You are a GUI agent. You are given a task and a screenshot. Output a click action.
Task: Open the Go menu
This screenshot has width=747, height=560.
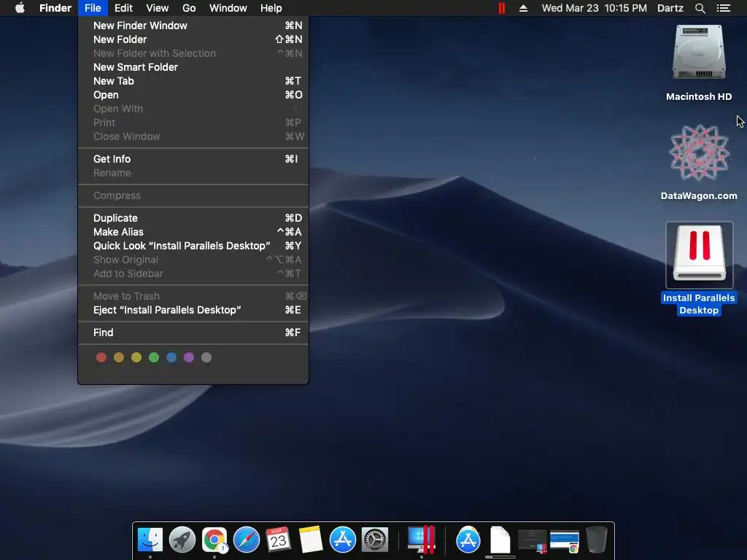(189, 8)
